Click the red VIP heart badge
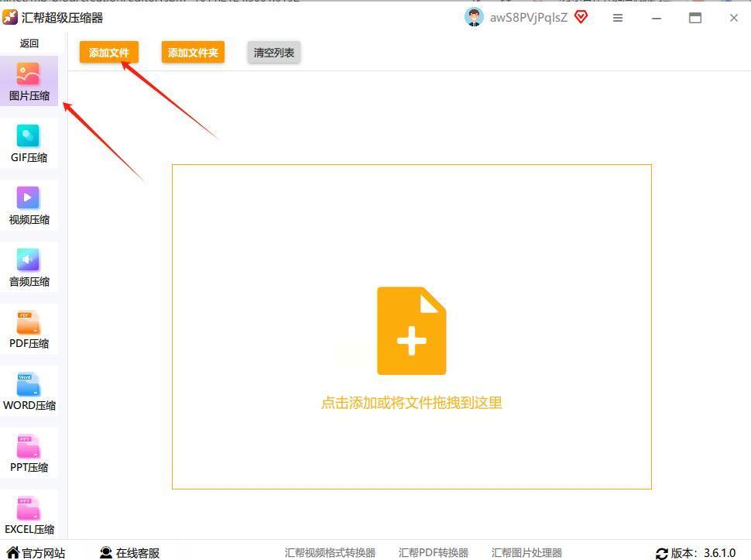751x560 pixels. [581, 17]
